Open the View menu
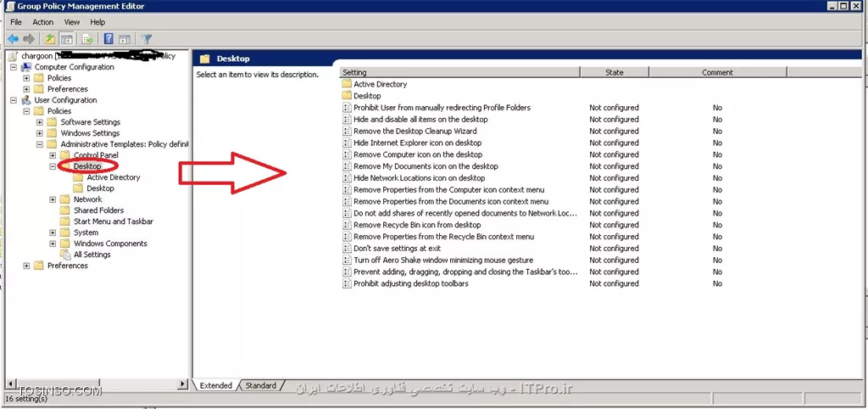 (x=72, y=22)
